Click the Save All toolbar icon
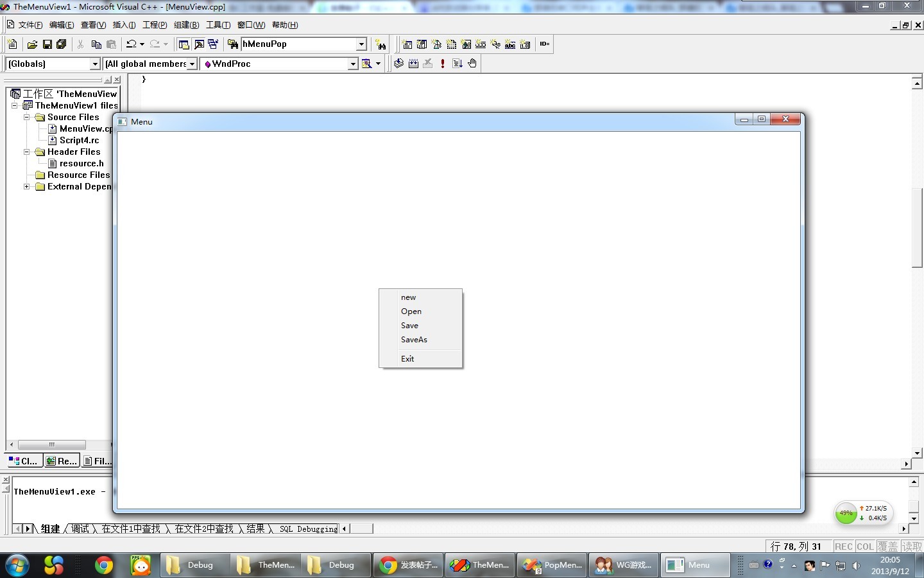Screen dimensions: 924x578 (x=62, y=44)
